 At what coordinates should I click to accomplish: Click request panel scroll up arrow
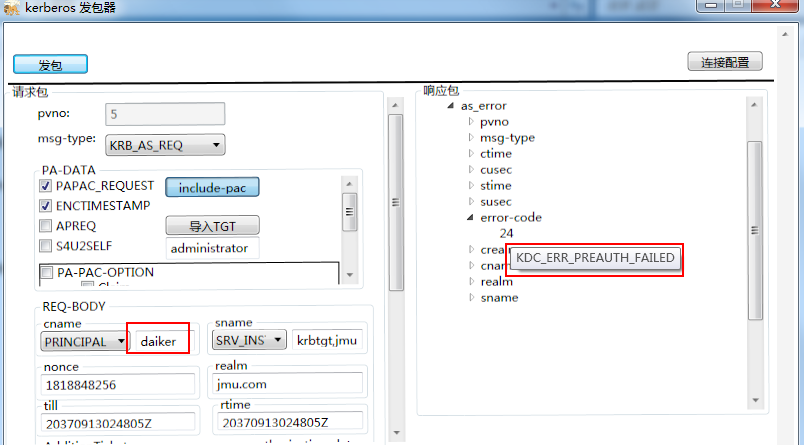[x=395, y=105]
